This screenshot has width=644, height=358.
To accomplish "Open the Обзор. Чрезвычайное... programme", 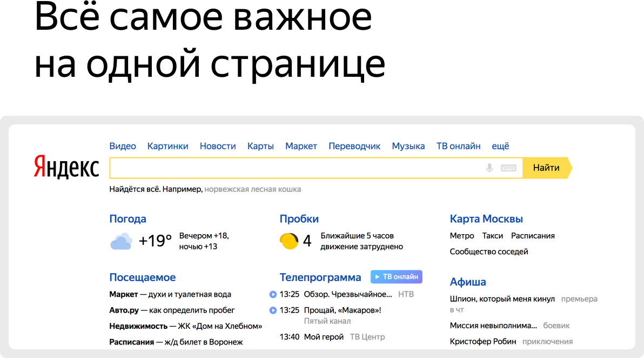I will coord(348,294).
